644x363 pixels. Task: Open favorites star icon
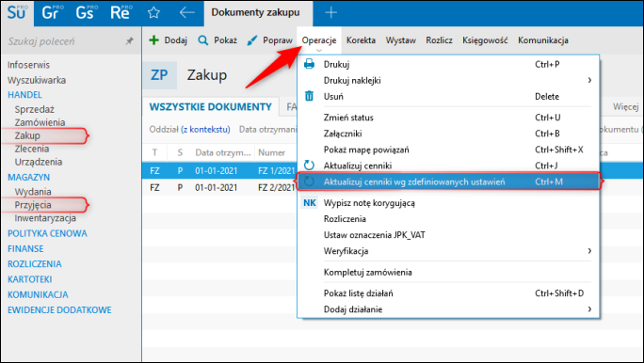153,12
